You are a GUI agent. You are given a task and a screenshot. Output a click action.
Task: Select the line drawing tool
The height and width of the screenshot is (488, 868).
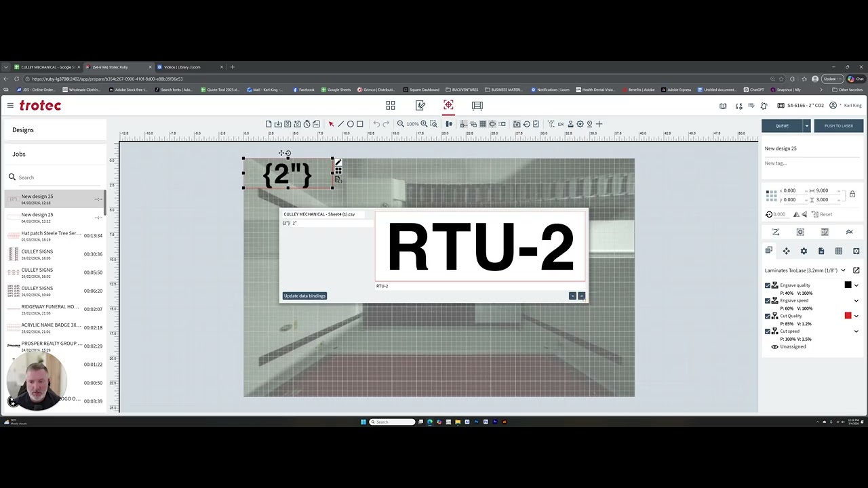[x=340, y=124]
